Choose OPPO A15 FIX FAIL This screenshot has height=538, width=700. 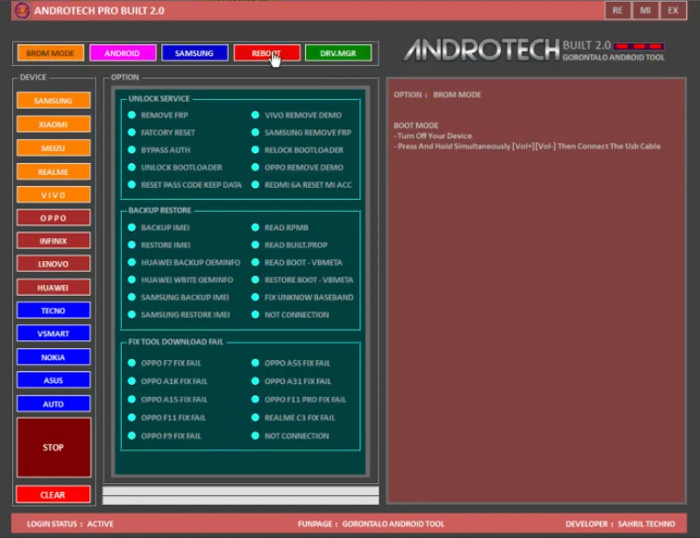point(168,400)
